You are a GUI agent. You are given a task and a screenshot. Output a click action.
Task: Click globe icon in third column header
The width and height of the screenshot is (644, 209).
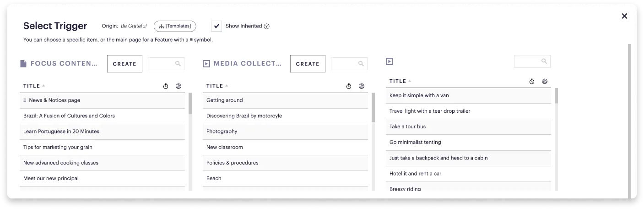[545, 82]
